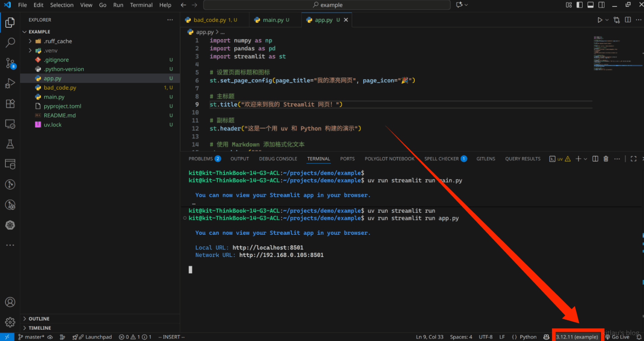The height and width of the screenshot is (341, 644).
Task: Open the Testing flask view
Action: (x=10, y=144)
